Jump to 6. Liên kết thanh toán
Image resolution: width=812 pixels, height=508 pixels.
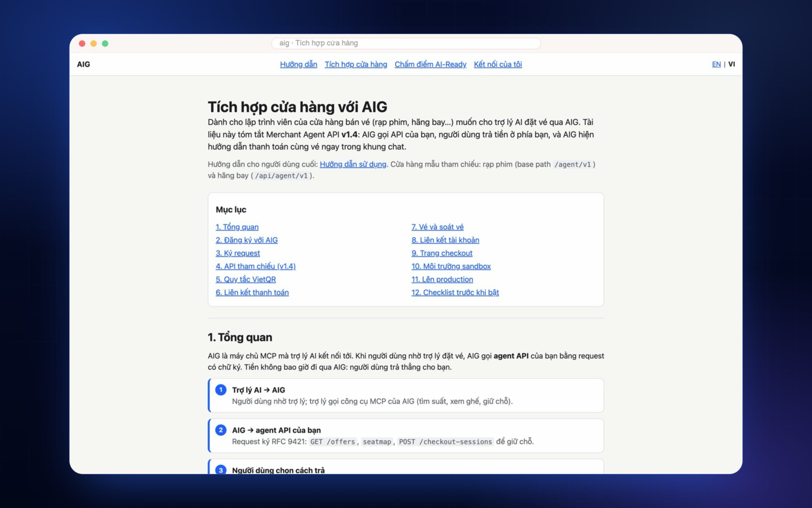click(x=252, y=292)
